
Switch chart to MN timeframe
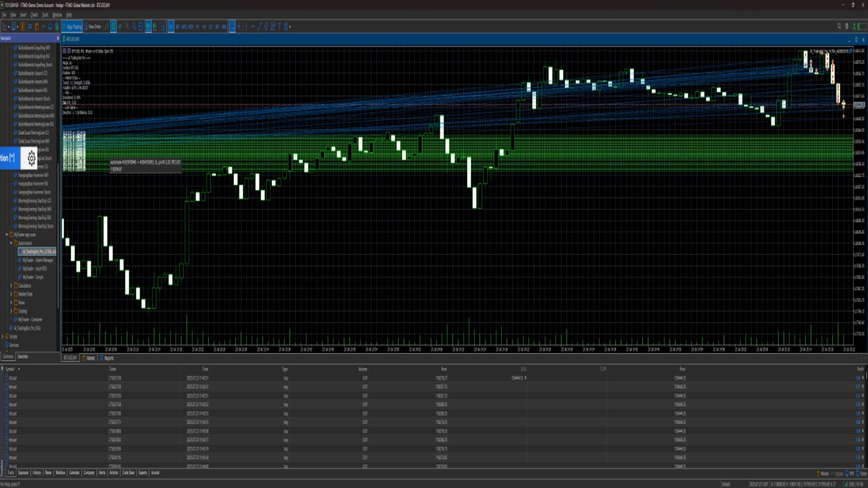224,27
